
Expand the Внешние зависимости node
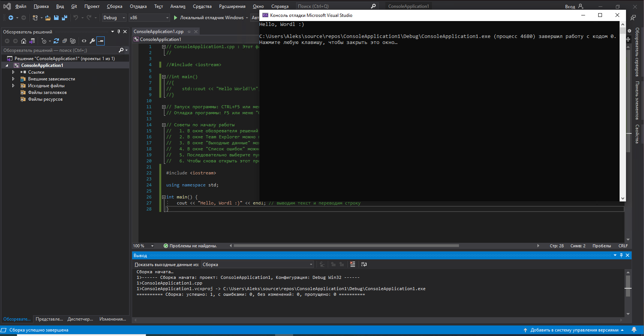pos(13,79)
